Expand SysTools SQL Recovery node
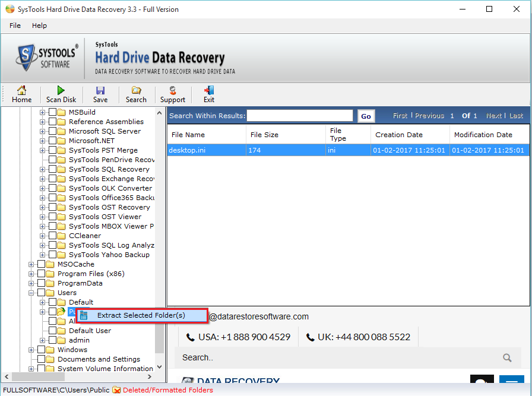The image size is (532, 396). [42, 169]
